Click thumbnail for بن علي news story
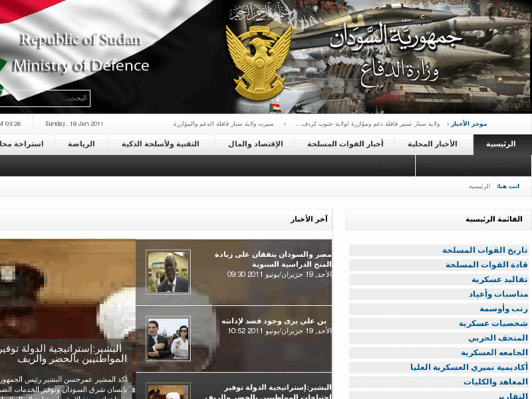The image size is (532, 399). coord(168,338)
